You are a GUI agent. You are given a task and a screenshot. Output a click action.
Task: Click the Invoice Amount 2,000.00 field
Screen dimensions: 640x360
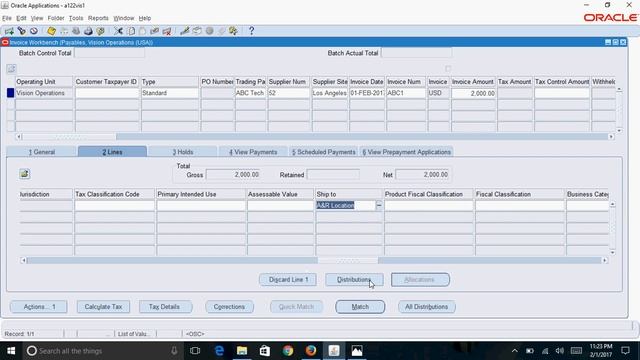pos(473,93)
